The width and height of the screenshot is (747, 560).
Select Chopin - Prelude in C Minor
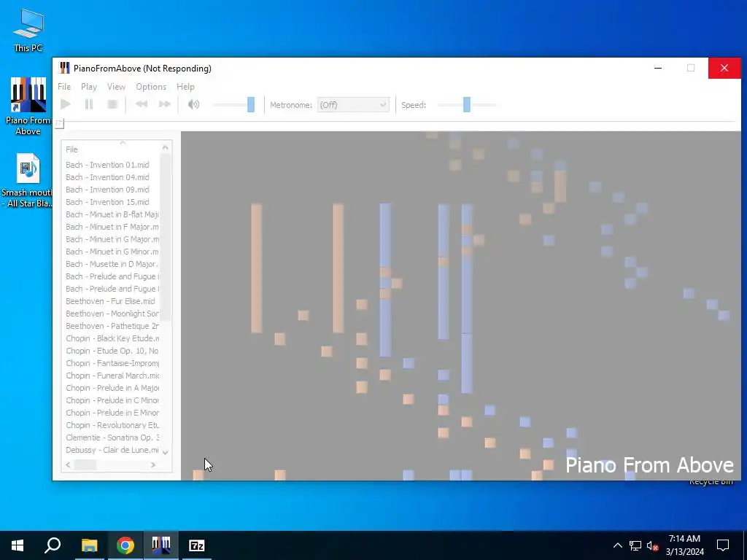tap(112, 400)
